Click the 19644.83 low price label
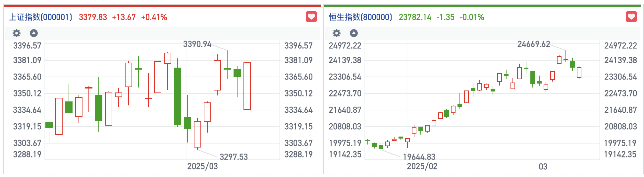 click(x=419, y=157)
